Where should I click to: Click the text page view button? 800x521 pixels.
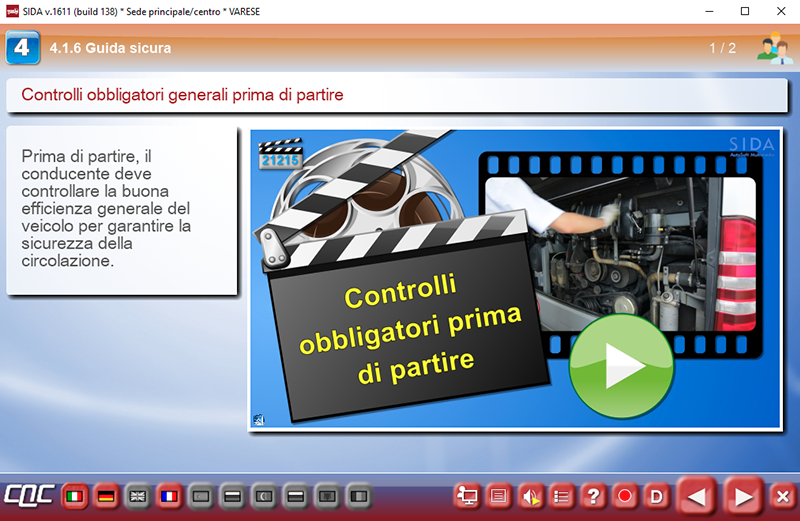(x=499, y=496)
